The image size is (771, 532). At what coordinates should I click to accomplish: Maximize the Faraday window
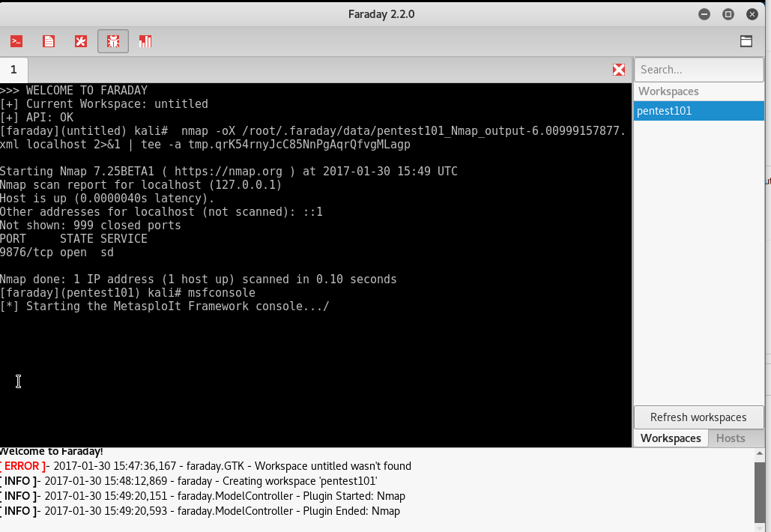coord(728,14)
